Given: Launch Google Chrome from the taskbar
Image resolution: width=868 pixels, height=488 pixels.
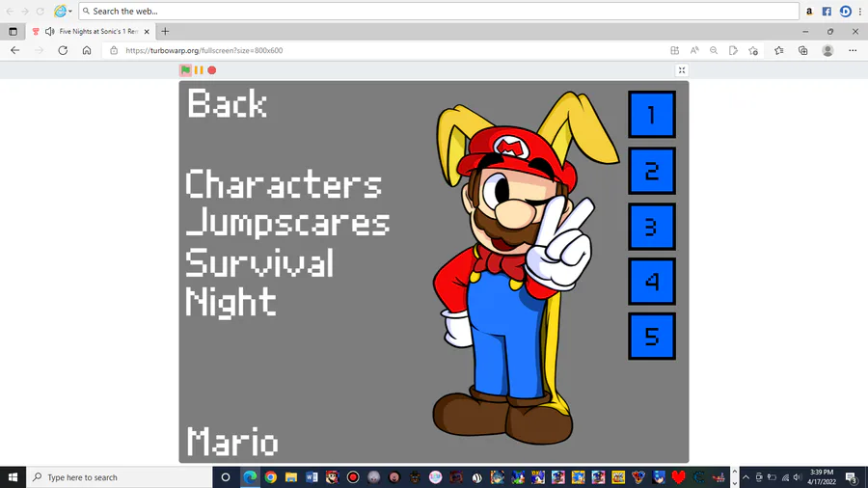Looking at the screenshot, I should point(270,477).
